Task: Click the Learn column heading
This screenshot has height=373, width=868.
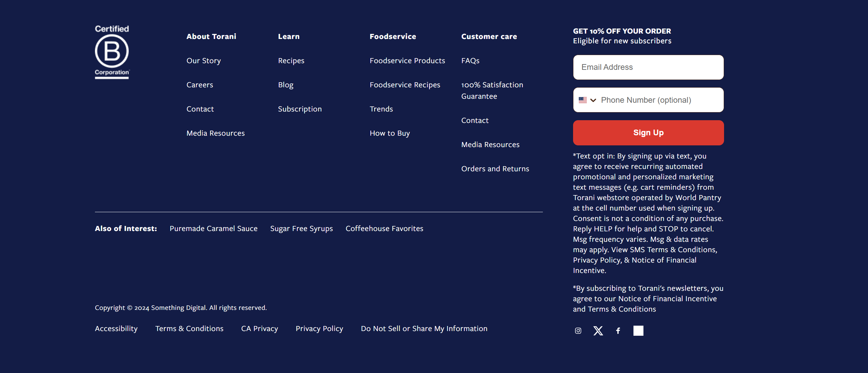Action: pyautogui.click(x=289, y=36)
